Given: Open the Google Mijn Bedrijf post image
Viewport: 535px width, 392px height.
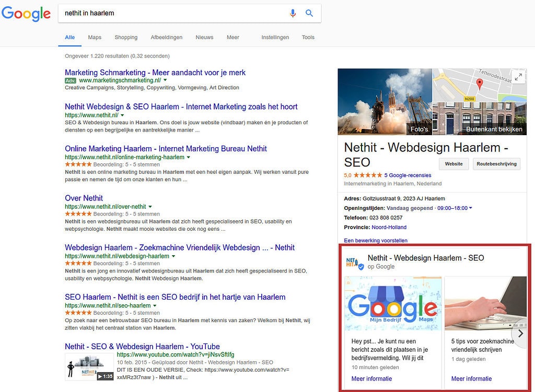Looking at the screenshot, I should pyautogui.click(x=393, y=303).
